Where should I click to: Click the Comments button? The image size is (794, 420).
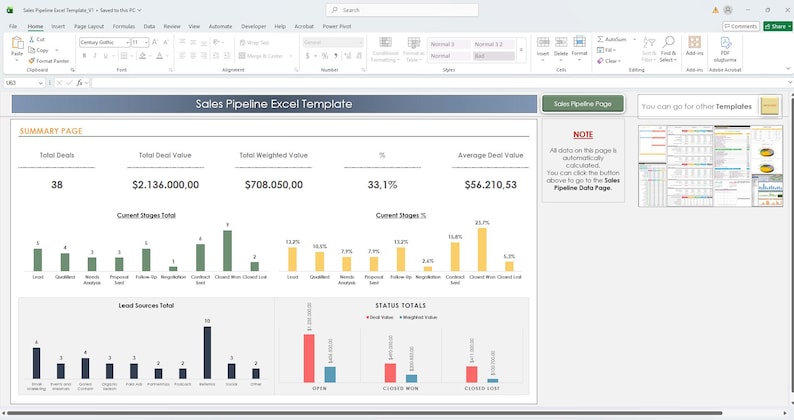pyautogui.click(x=740, y=26)
